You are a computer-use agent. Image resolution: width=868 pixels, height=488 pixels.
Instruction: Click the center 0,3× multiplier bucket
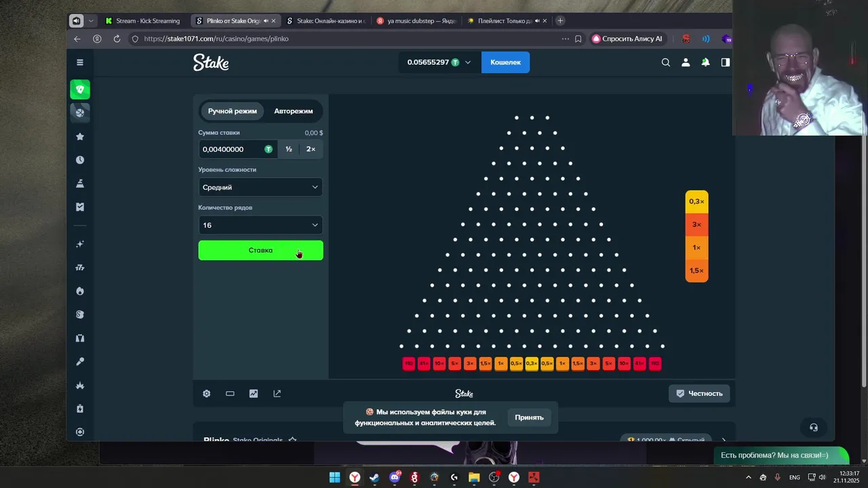[532, 363]
